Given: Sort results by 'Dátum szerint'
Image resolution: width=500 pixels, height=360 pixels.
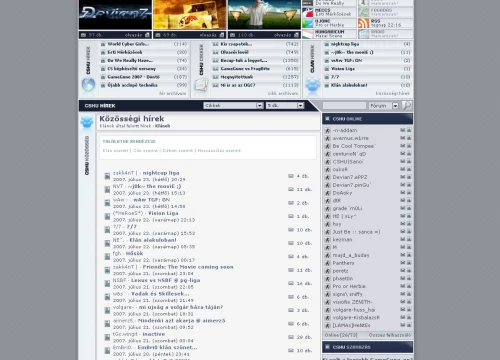Looking at the screenshot, I should click(x=178, y=151).
